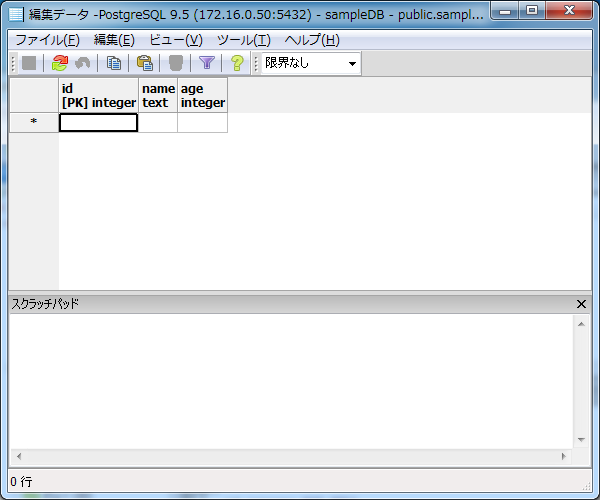Click the empty age cell in new row

pos(202,122)
